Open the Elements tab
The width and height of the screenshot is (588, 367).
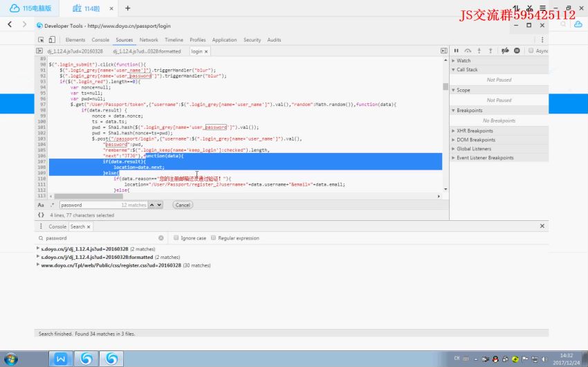(x=75, y=40)
